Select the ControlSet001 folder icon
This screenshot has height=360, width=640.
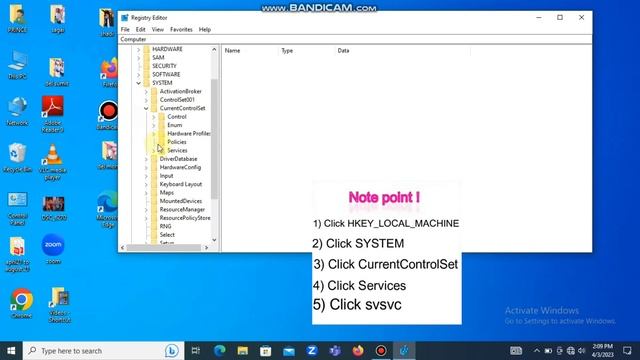(x=154, y=100)
